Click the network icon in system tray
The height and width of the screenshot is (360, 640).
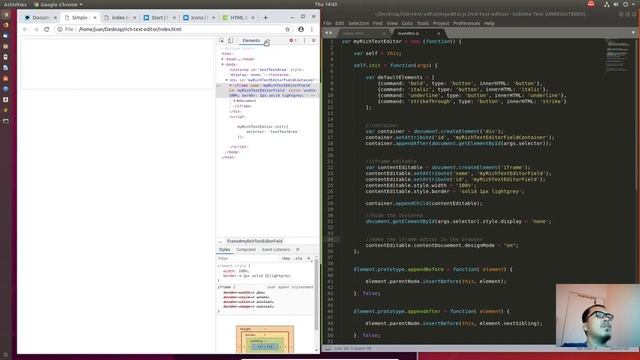click(607, 4)
